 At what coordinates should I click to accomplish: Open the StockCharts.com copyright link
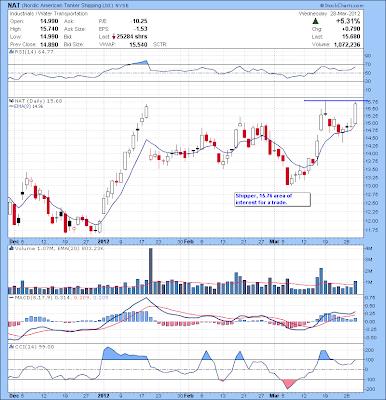coord(341,6)
